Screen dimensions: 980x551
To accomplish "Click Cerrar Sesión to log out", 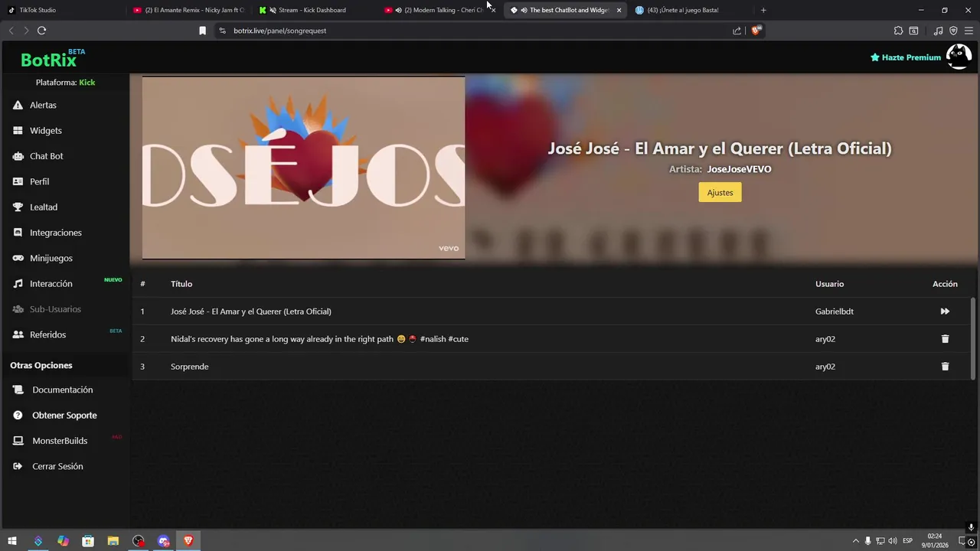I will point(57,466).
